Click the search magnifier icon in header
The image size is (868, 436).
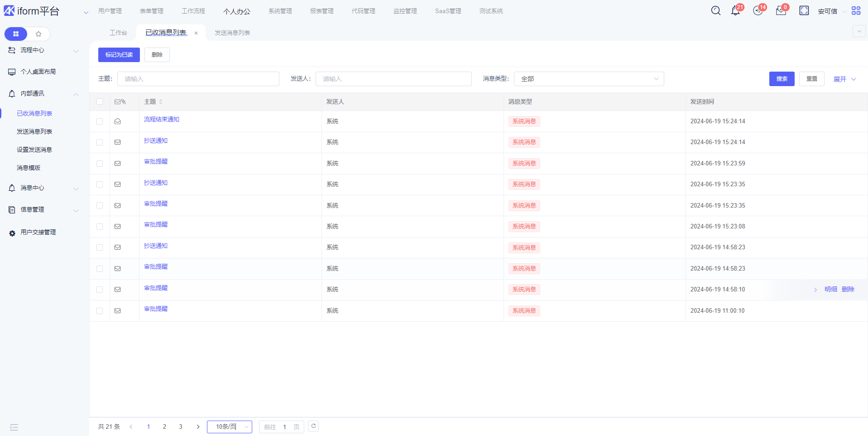[x=715, y=11]
